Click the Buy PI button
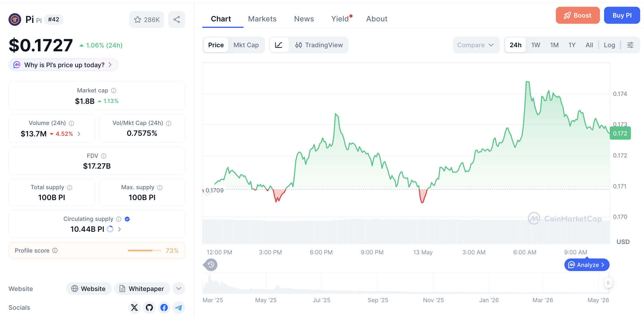 [x=622, y=15]
